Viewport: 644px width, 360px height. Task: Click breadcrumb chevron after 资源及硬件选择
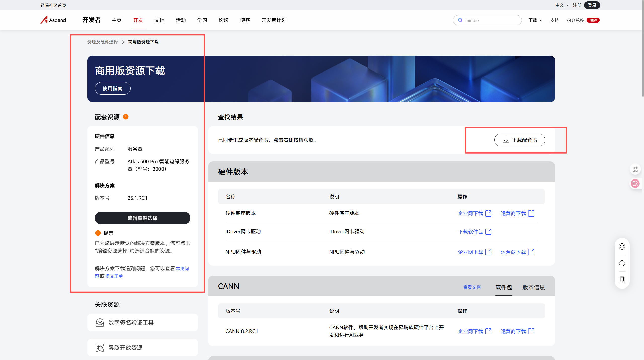[123, 42]
